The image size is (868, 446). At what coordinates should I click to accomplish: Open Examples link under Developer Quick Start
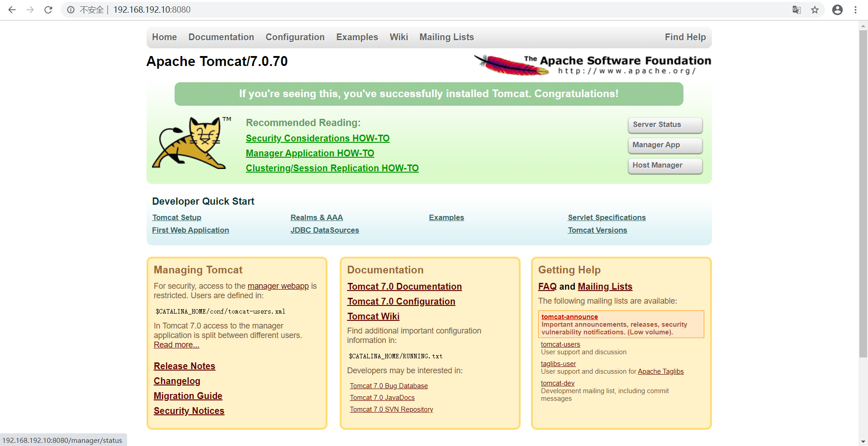tap(446, 217)
